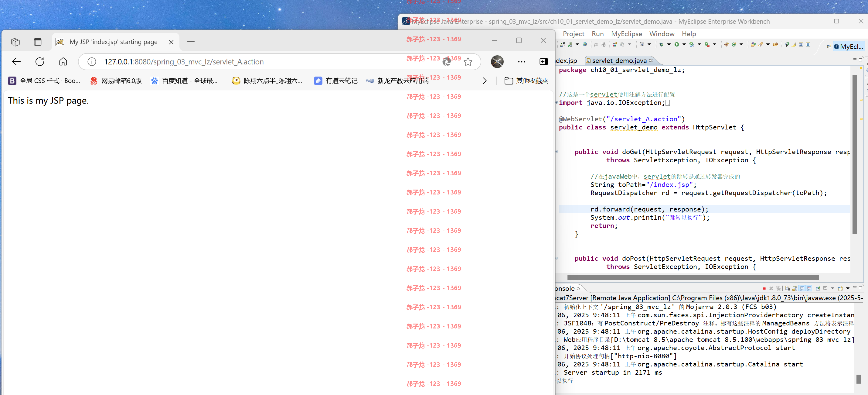The width and height of the screenshot is (868, 395).
Task: Click the Display Selected Console monitor icon
Action: coord(825,289)
